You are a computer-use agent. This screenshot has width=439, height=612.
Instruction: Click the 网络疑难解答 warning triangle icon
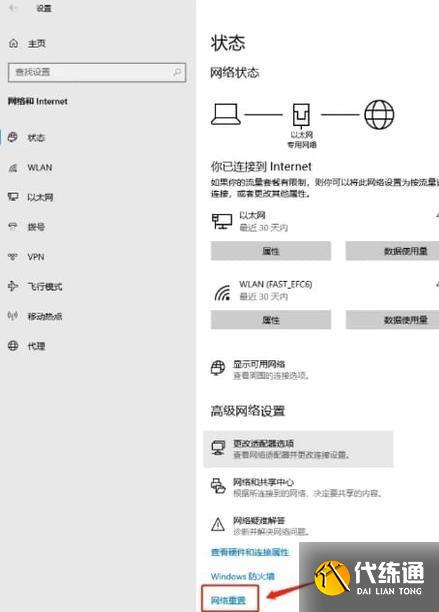(x=218, y=525)
